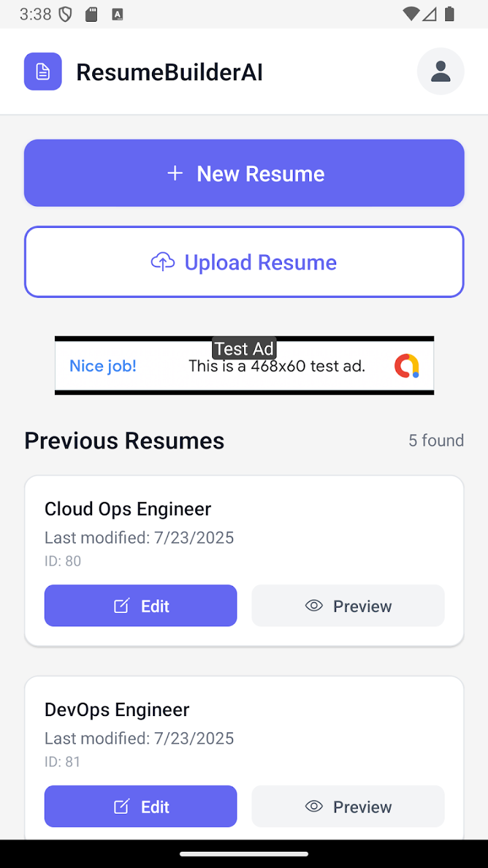Click the AdChoices icon in the test ad
Image resolution: width=488 pixels, height=868 pixels.
407,365
